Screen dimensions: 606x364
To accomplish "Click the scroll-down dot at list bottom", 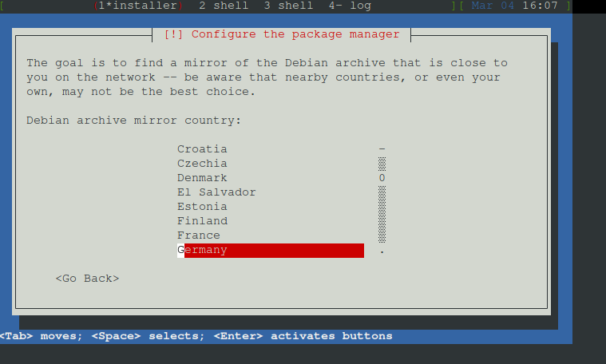I will (382, 252).
